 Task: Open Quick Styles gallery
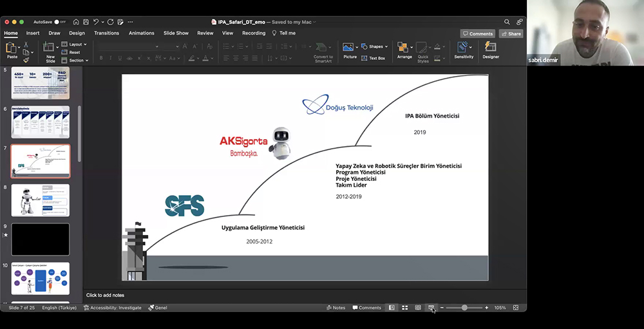tap(422, 52)
